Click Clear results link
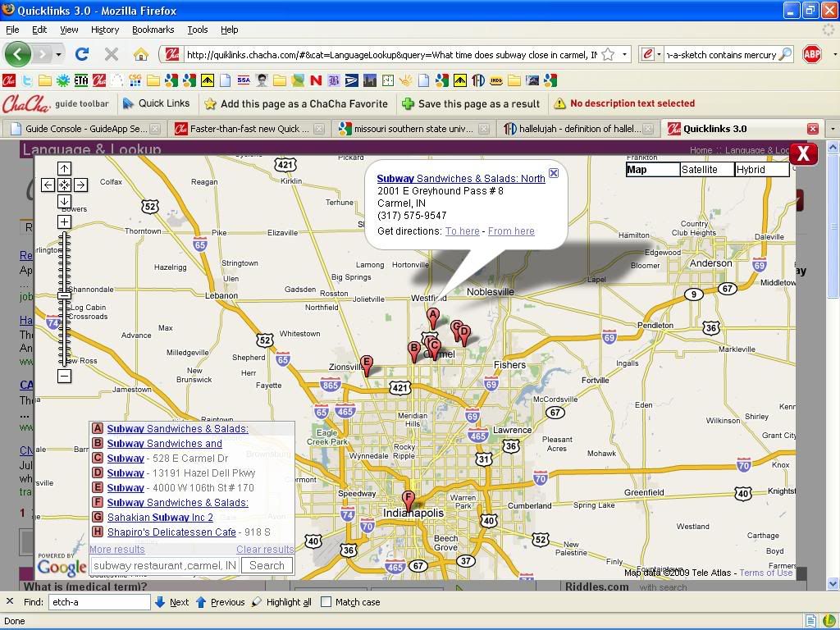 coord(265,549)
